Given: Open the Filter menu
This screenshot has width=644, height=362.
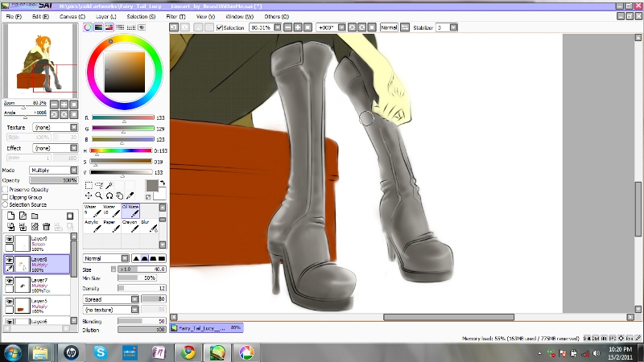Looking at the screenshot, I should (x=175, y=16).
